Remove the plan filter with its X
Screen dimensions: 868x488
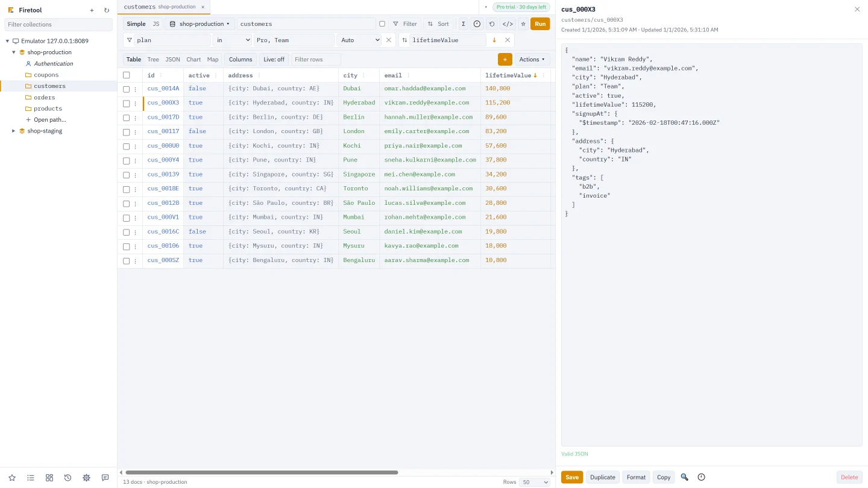click(x=389, y=40)
